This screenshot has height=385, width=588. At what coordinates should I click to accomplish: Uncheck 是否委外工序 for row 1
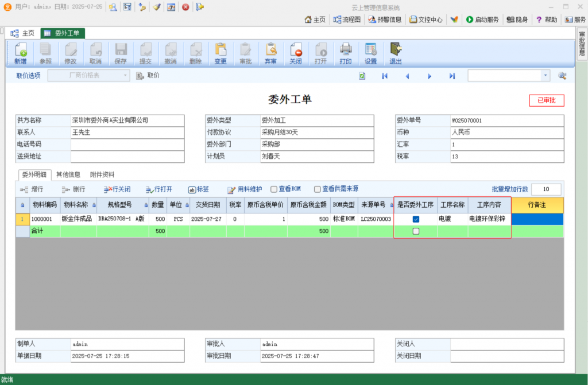pyautogui.click(x=416, y=219)
